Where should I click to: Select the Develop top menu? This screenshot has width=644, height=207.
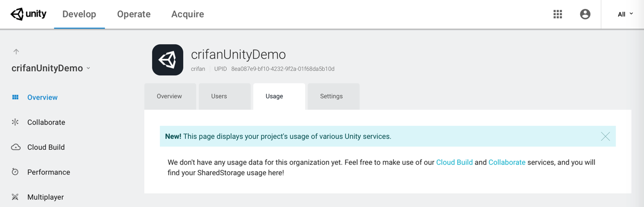(x=79, y=14)
